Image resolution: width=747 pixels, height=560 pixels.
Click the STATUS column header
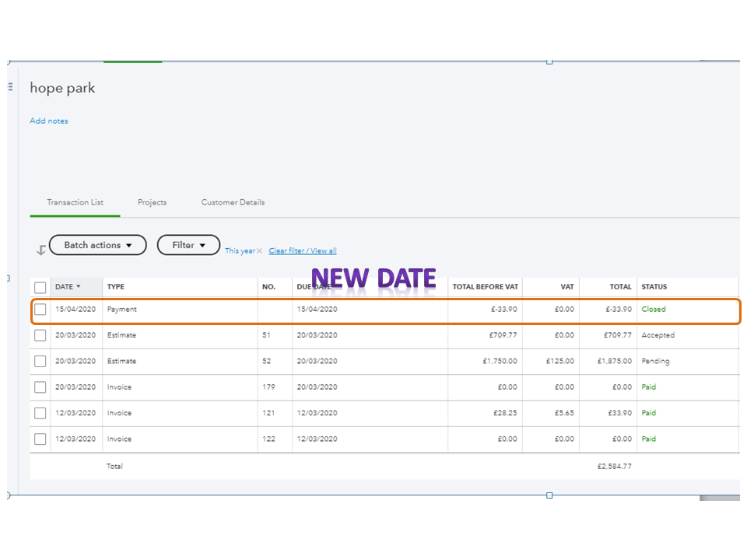pos(654,287)
